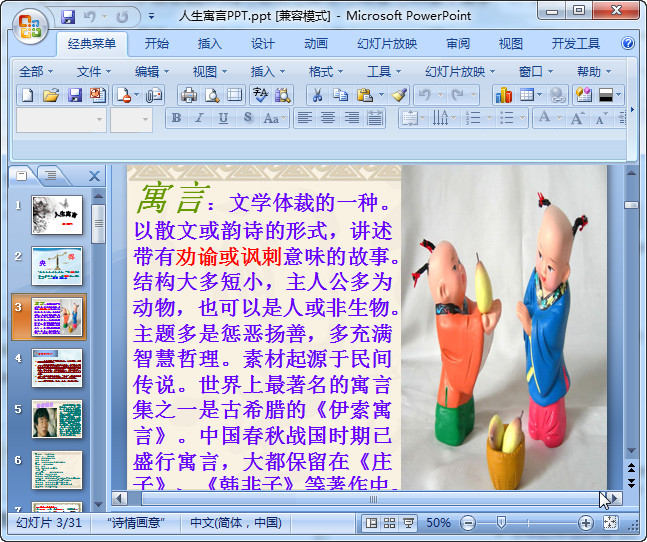Screen dimensions: 647x542
Task: Toggle Italic formatting
Action: 200,118
